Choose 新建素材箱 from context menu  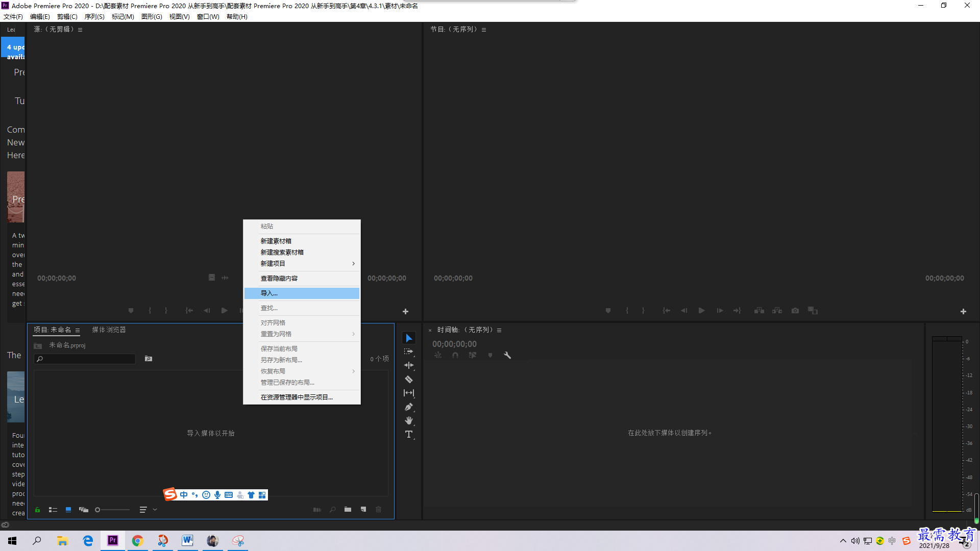302,241
